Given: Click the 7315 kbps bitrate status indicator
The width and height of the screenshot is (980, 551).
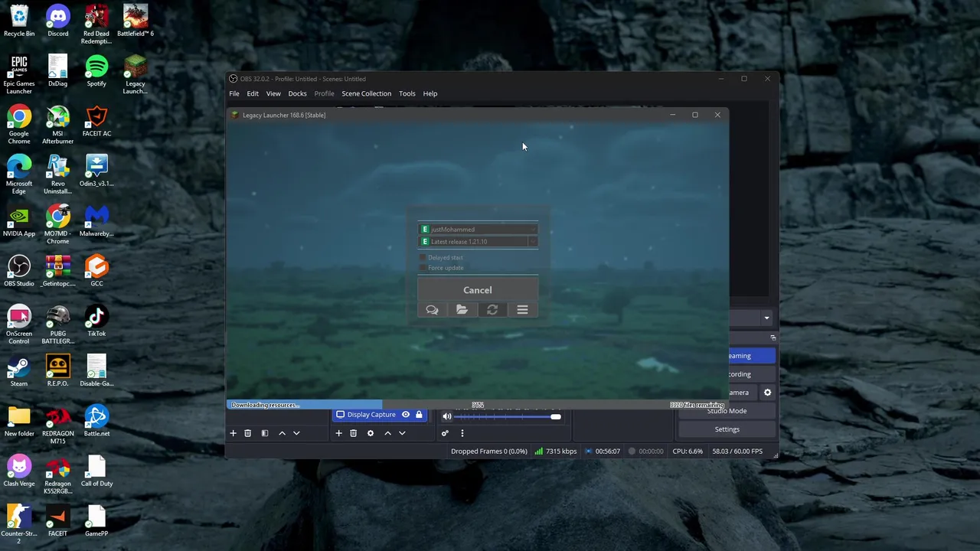Looking at the screenshot, I should [x=556, y=452].
